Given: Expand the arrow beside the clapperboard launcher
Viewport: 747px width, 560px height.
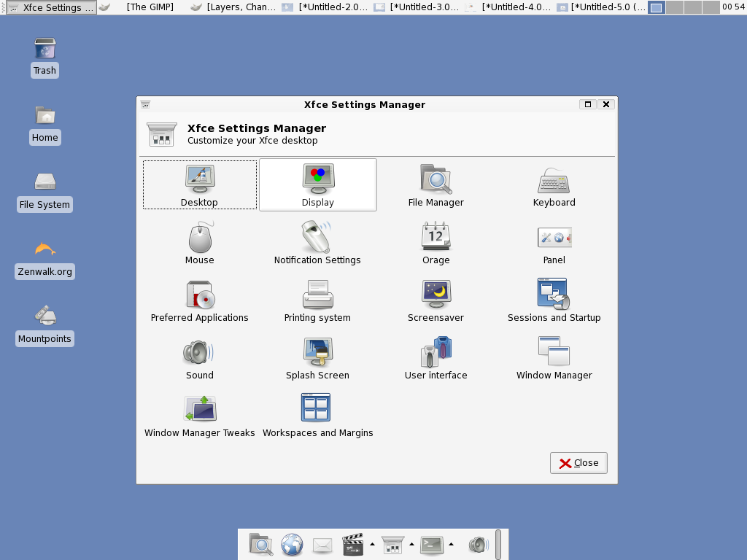Looking at the screenshot, I should (x=373, y=544).
